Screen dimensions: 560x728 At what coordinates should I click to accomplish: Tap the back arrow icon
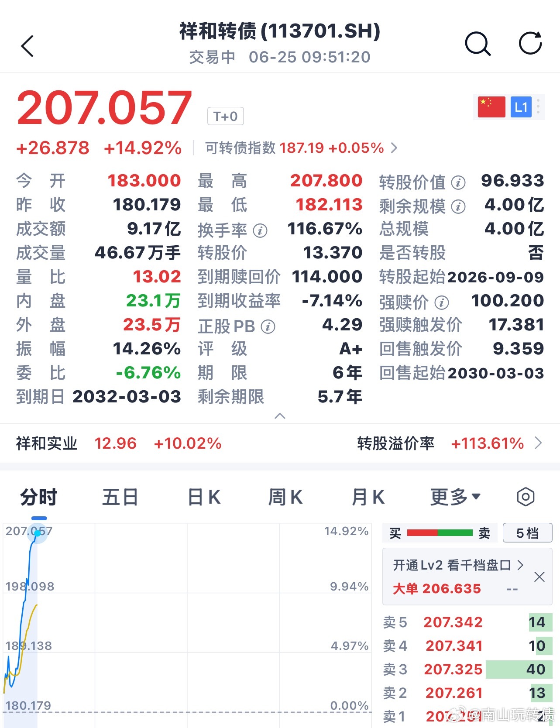pos(27,46)
